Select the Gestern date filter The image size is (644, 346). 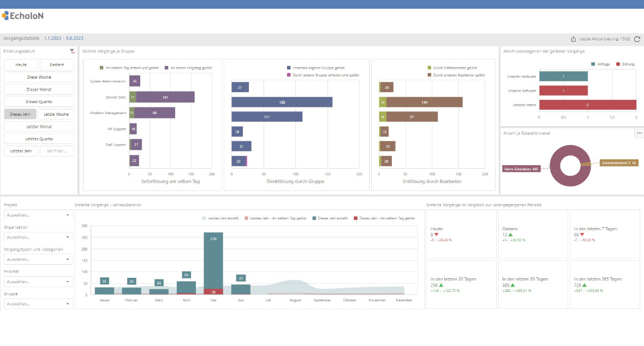click(57, 64)
